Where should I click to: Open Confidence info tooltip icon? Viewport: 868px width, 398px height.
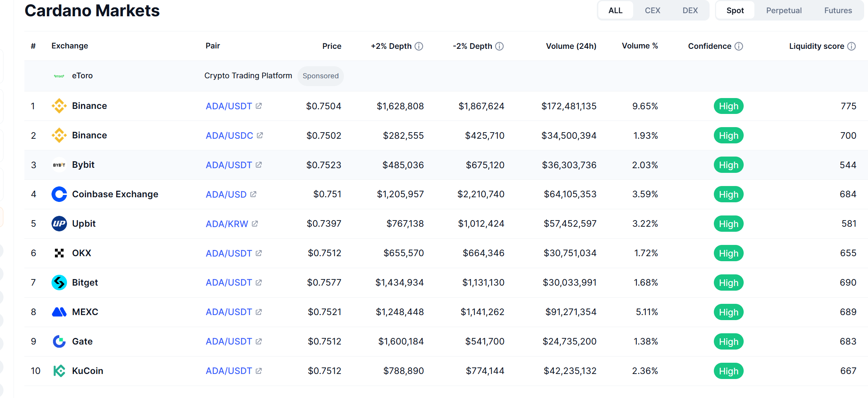coord(739,46)
